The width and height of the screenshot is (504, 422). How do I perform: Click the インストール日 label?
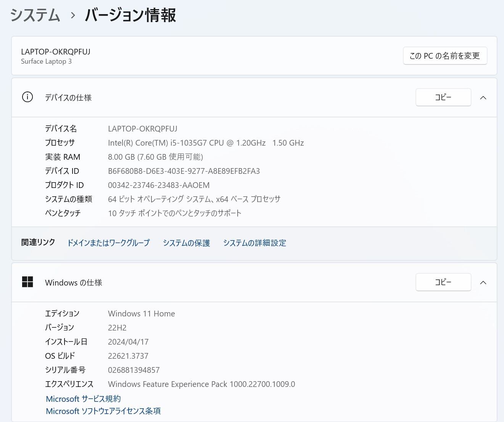tap(66, 342)
